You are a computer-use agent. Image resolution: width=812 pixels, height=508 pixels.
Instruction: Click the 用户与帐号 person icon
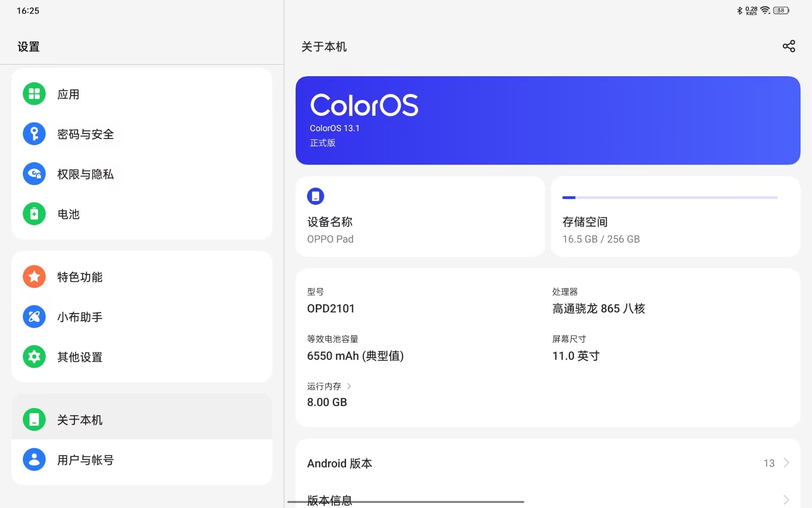[x=34, y=459]
